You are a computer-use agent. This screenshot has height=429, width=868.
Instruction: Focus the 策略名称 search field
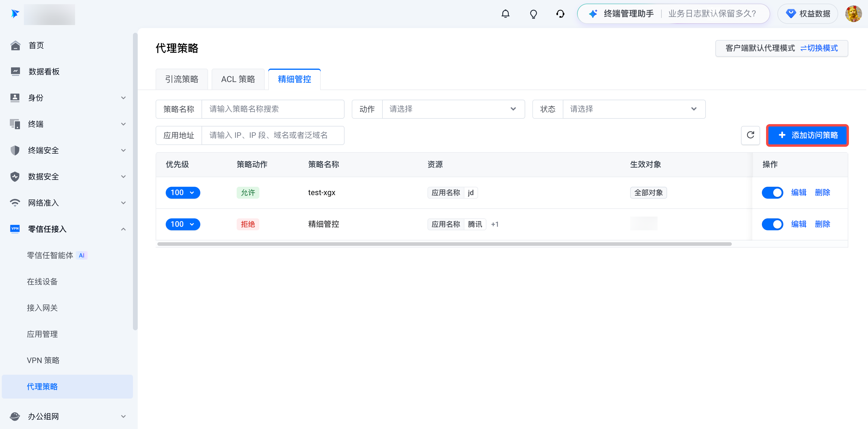pyautogui.click(x=273, y=109)
